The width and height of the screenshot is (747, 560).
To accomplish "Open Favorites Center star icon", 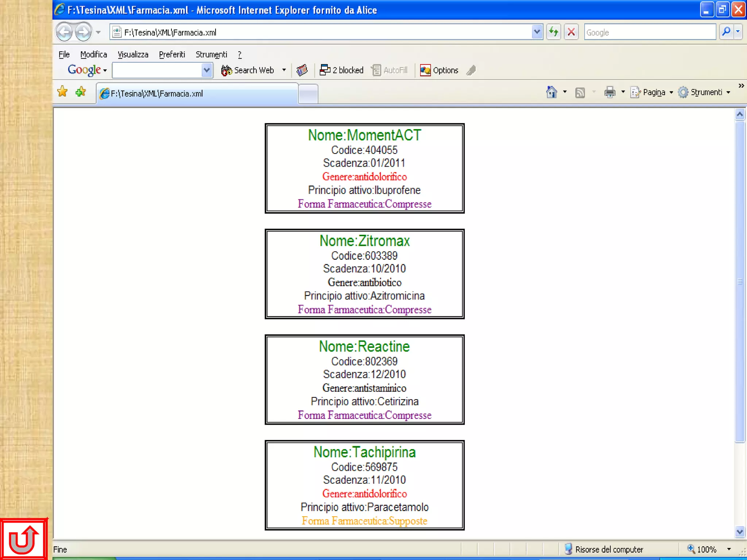I will 62,92.
